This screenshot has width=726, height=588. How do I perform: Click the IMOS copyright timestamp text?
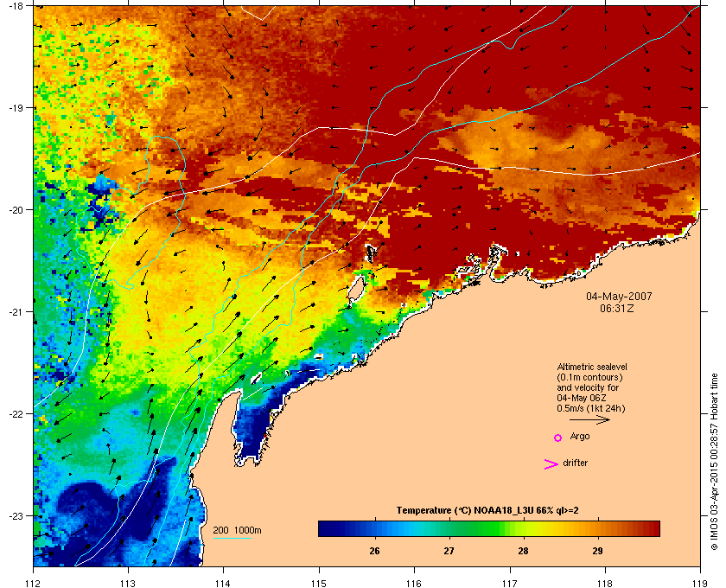coord(714,462)
